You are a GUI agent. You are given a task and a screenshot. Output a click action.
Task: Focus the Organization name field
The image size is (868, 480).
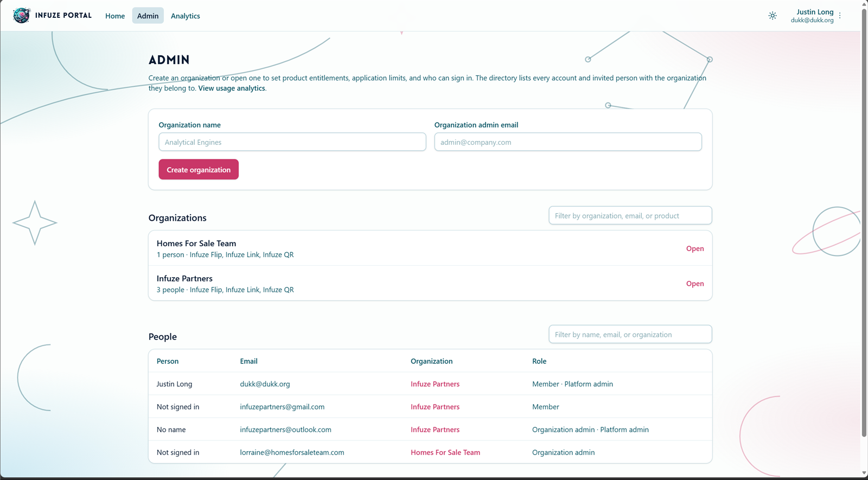tap(292, 142)
